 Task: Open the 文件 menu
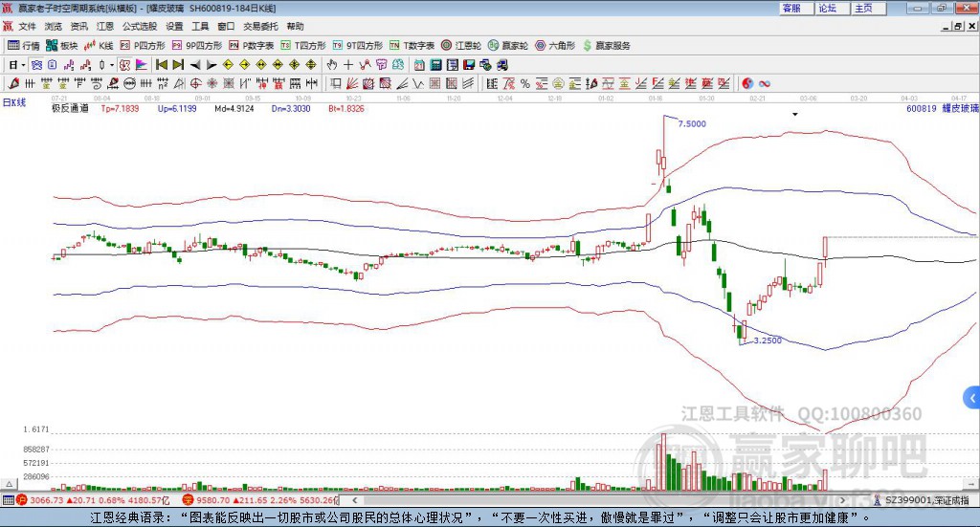click(x=28, y=26)
